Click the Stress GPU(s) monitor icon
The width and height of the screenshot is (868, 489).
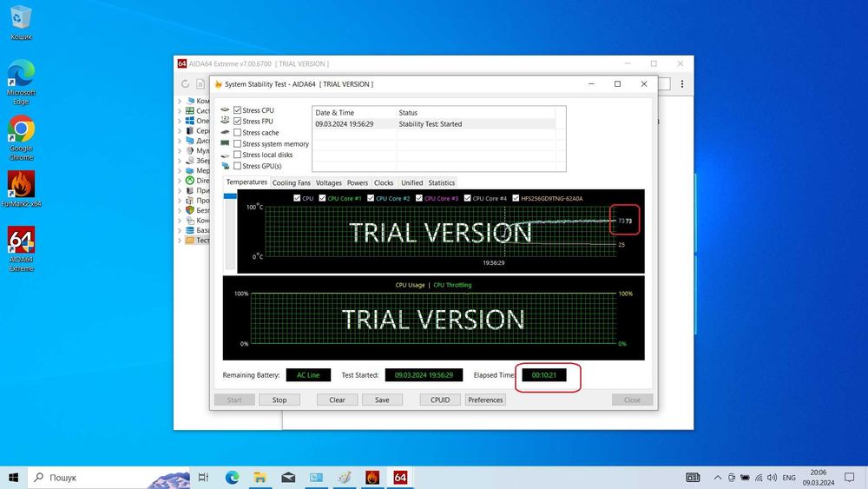[225, 166]
